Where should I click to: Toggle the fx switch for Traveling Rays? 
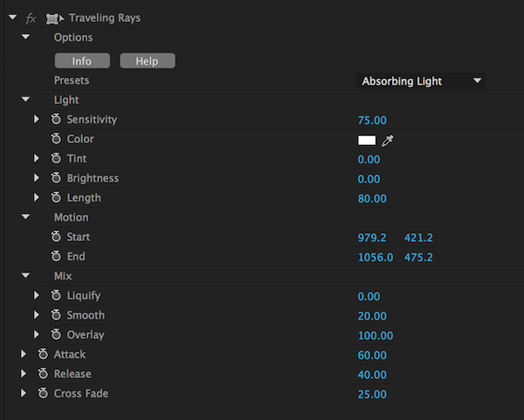pos(31,18)
